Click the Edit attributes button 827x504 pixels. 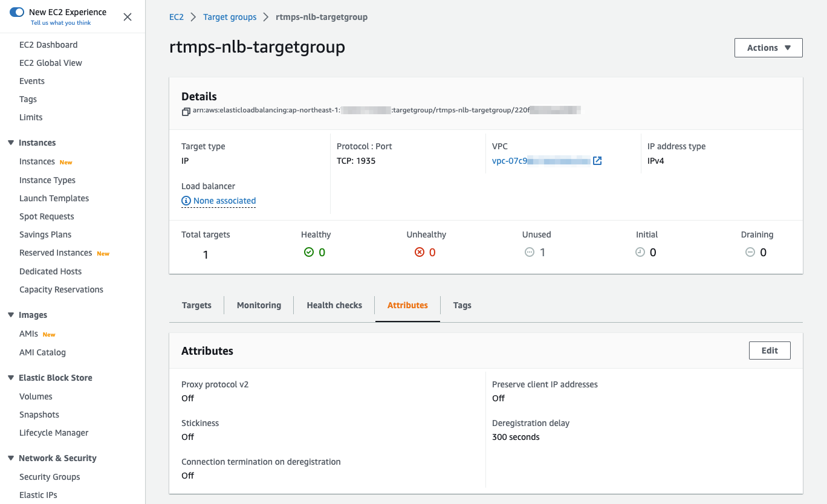770,351
